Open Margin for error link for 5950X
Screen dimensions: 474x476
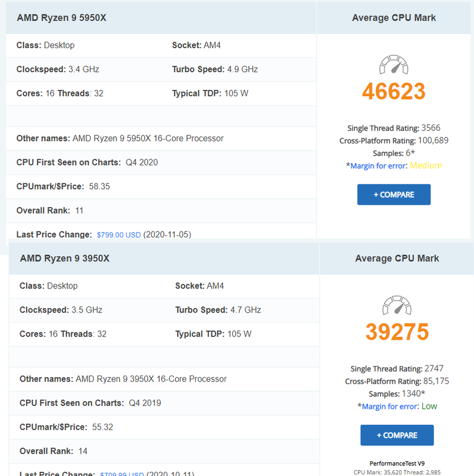(378, 166)
